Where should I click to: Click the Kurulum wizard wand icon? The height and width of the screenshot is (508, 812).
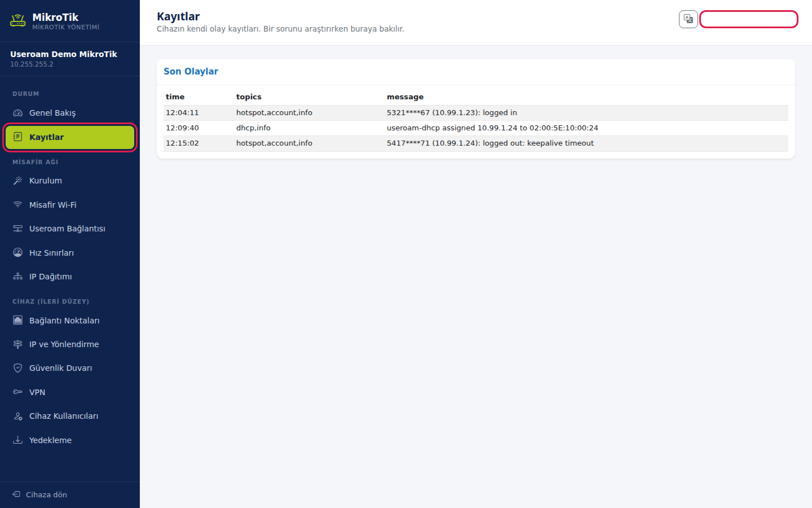(x=18, y=181)
